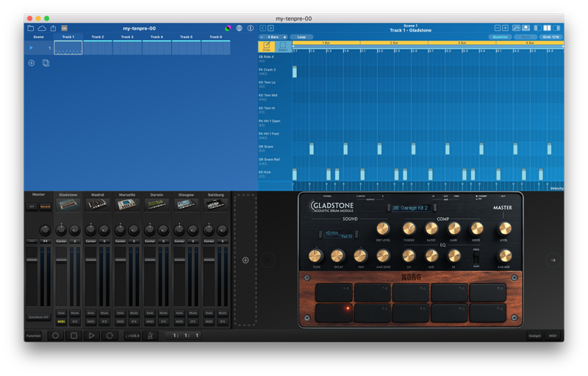Click the master Off effect button
The width and height of the screenshot is (588, 376).
pos(32,207)
